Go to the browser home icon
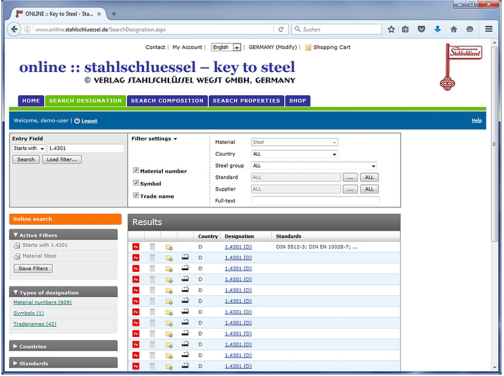The image size is (504, 376). 454,29
